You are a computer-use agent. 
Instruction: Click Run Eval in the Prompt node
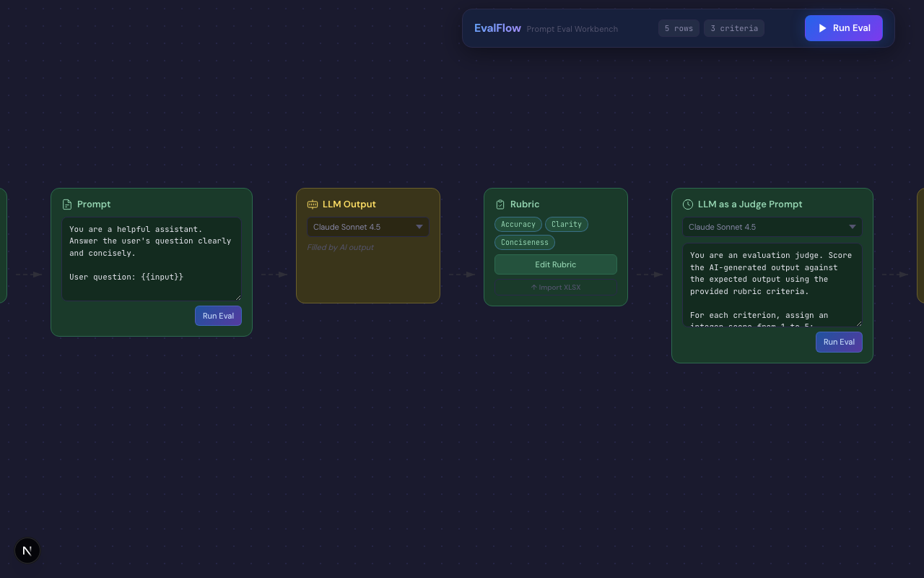click(x=218, y=316)
